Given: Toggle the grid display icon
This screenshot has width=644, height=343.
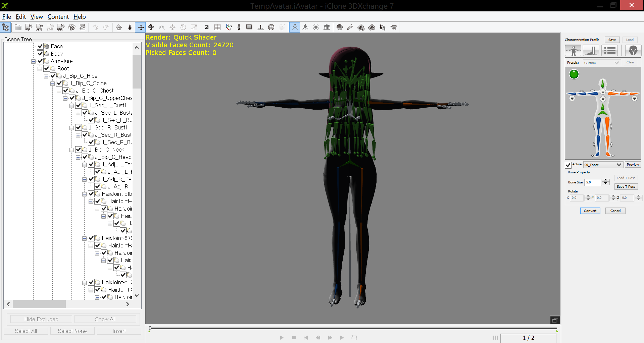Looking at the screenshot, I should coord(217,27).
